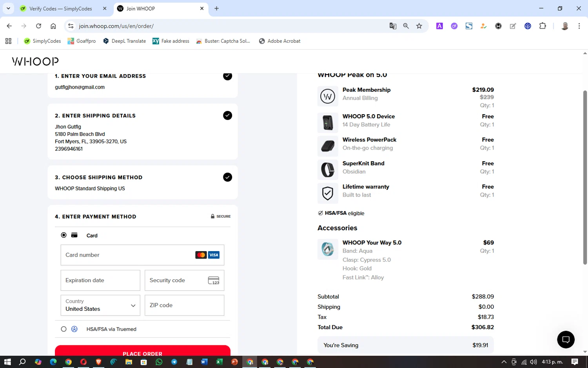Open the Windows notification center
Screen dimensions: 588x368
575,362
